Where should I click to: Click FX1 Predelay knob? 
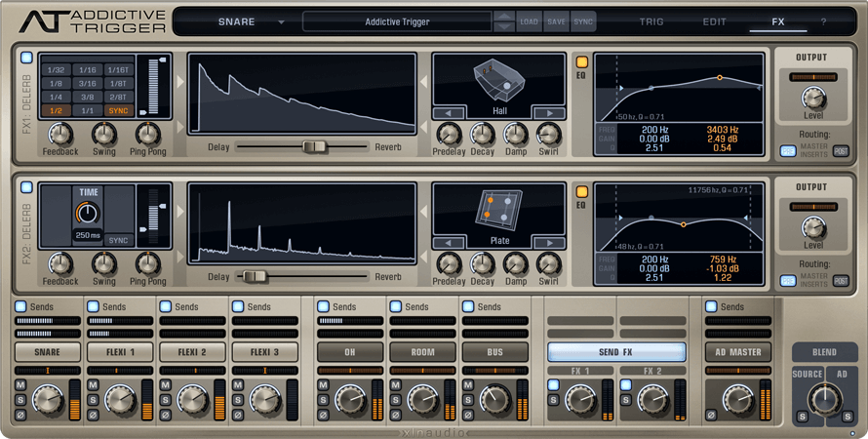[x=449, y=135]
